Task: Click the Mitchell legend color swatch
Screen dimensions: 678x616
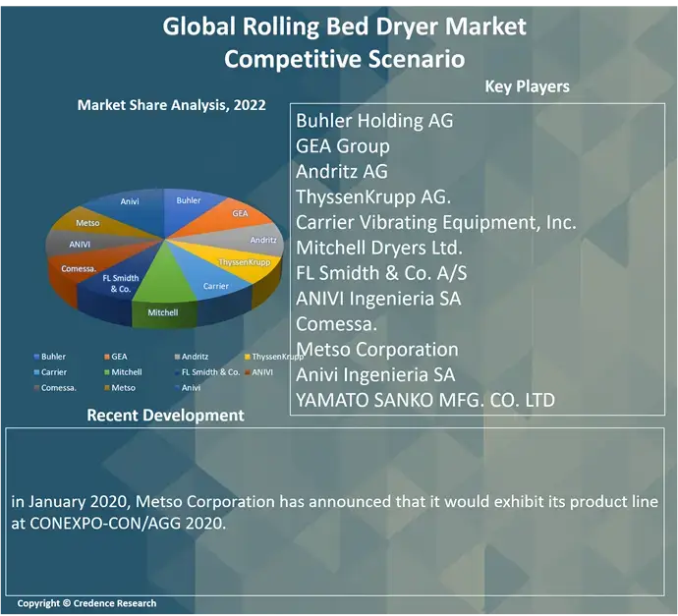Action: 105,372
